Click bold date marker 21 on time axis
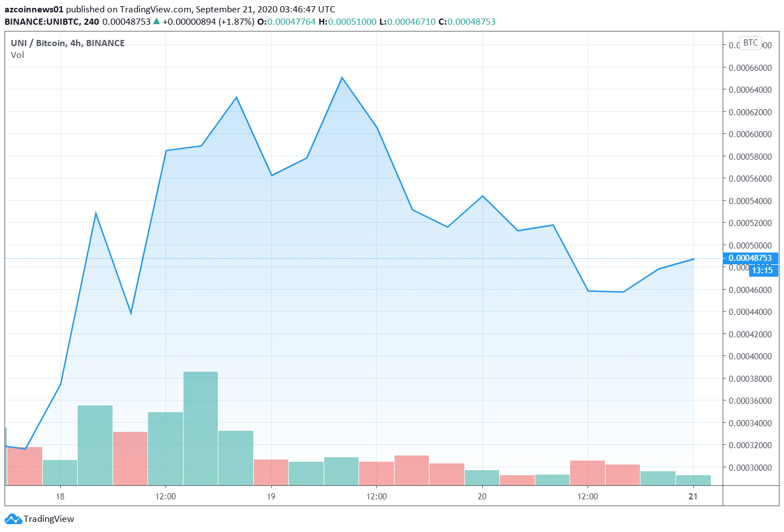The height and width of the screenshot is (532, 784). (x=693, y=496)
